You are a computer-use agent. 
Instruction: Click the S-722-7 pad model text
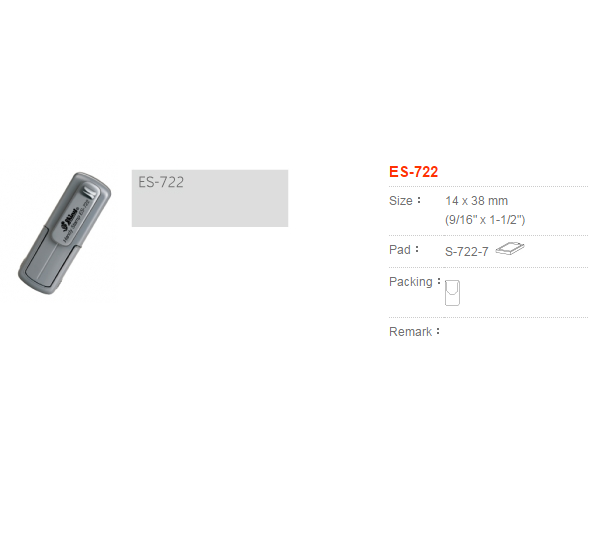click(466, 251)
